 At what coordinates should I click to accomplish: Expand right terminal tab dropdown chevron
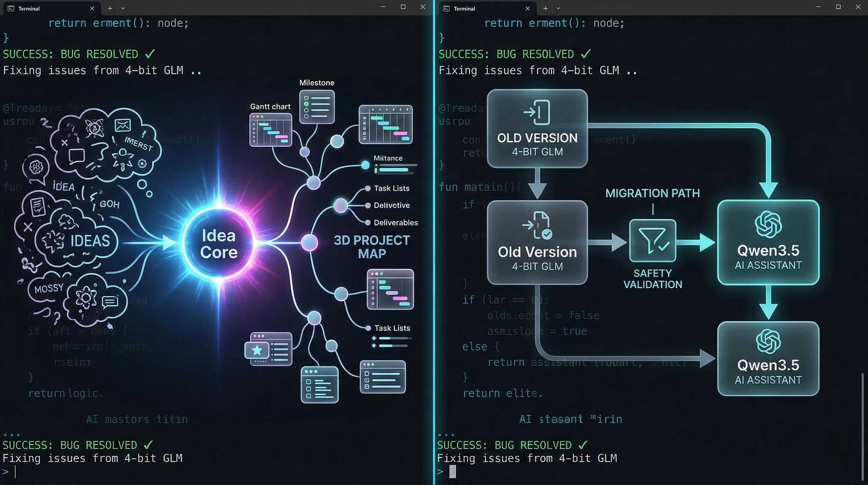(558, 9)
